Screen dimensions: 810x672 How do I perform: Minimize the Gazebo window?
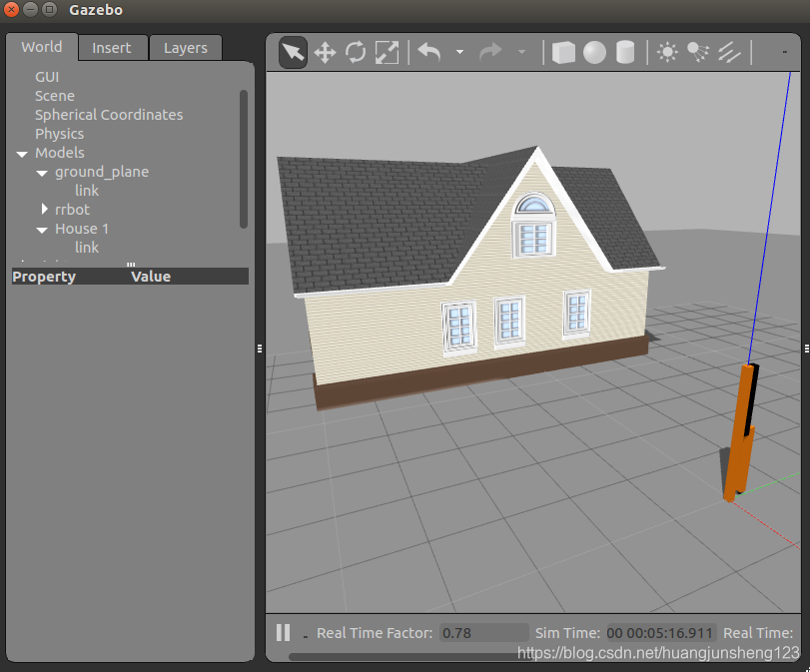31,9
